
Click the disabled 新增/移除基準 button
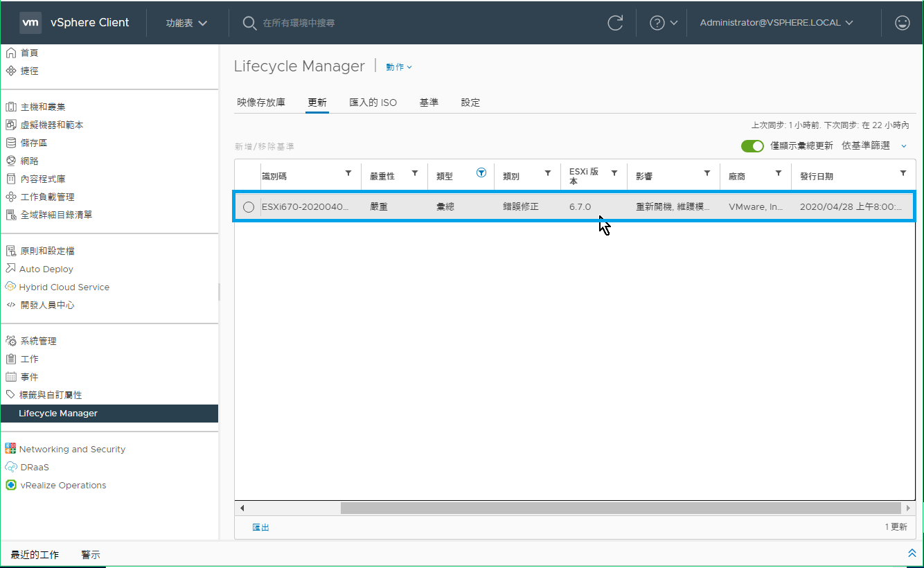[x=265, y=147]
